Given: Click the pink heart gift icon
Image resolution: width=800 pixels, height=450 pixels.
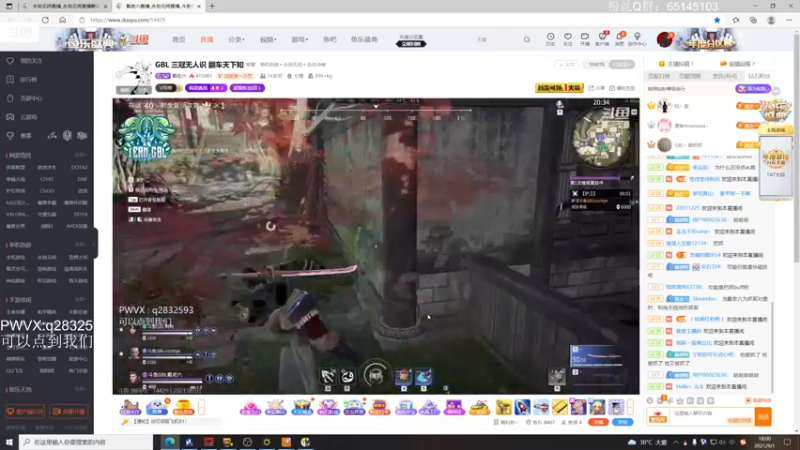Looking at the screenshot, I should pos(250,407).
